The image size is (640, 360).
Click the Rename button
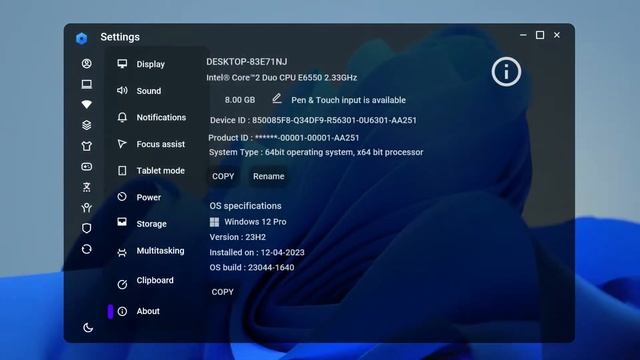pyautogui.click(x=269, y=176)
